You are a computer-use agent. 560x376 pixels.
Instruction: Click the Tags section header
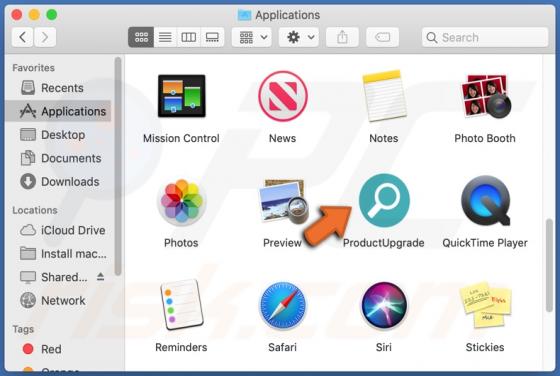[23, 329]
